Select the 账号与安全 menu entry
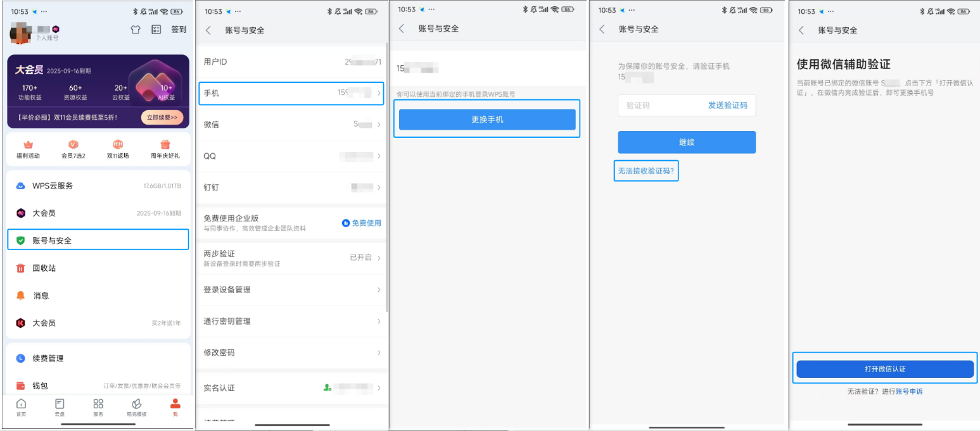The width and height of the screenshot is (980, 431). point(98,240)
